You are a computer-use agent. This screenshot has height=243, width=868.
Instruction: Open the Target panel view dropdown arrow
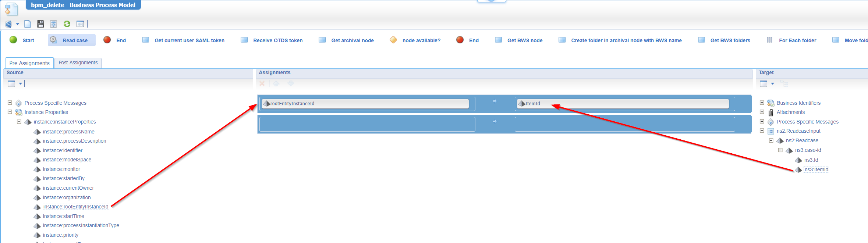[772, 84]
